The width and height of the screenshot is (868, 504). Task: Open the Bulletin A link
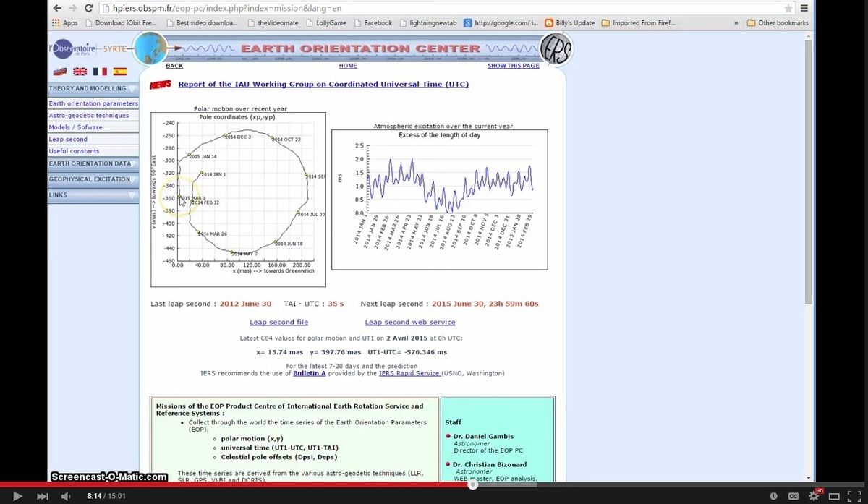pos(310,374)
